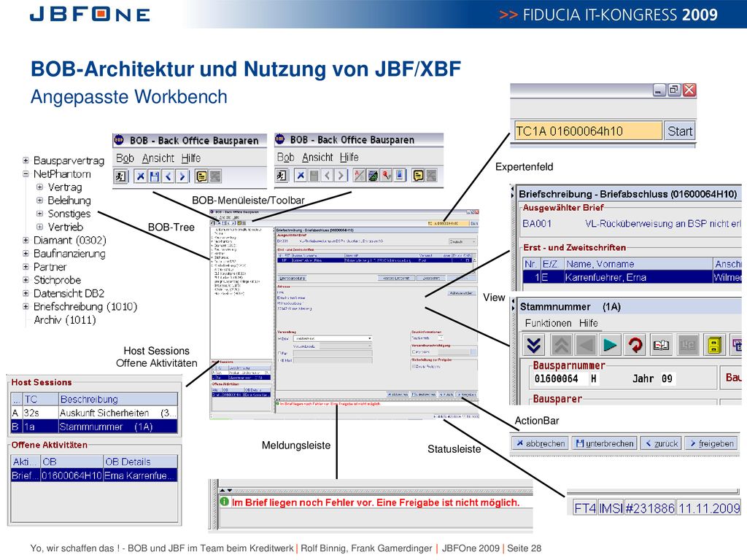Image resolution: width=747 pixels, height=560 pixels.
Task: Expand the Diamant (0302) tree node
Action: (26, 241)
